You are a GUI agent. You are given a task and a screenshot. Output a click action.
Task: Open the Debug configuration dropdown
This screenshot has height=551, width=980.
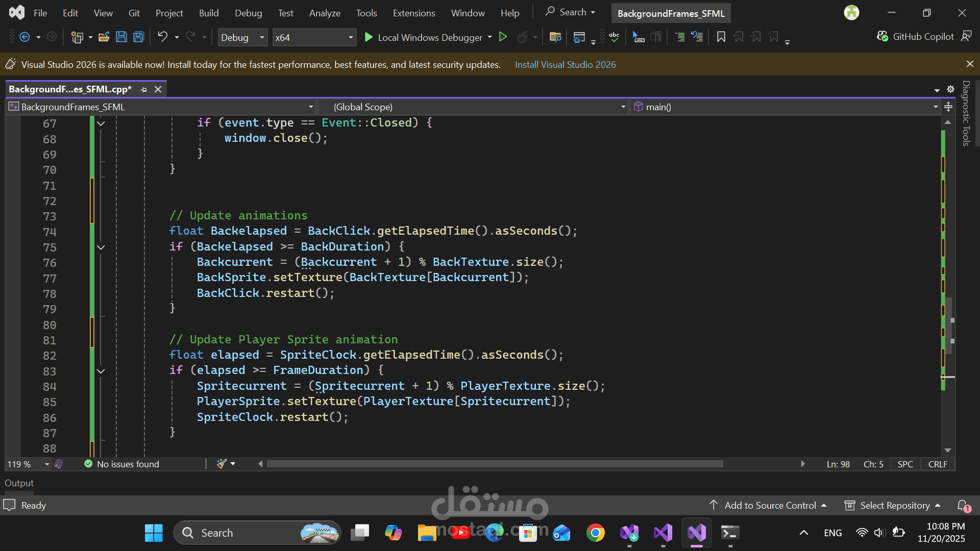coord(262,37)
